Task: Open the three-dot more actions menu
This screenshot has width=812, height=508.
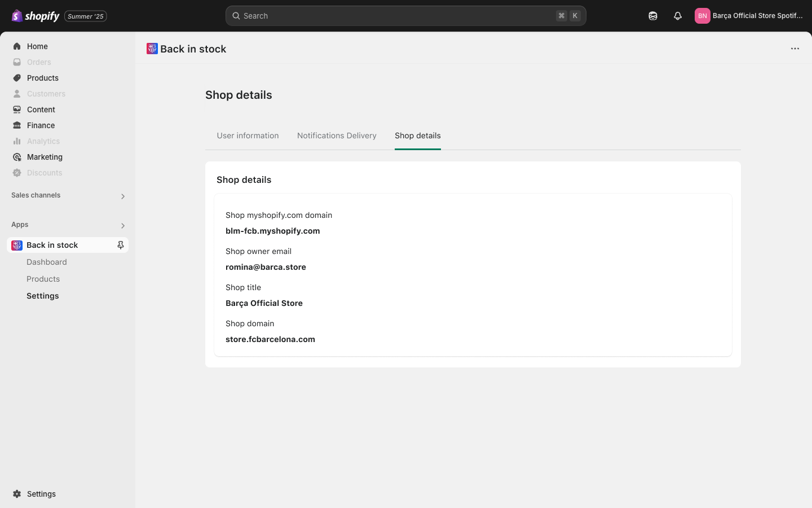Action: [795, 49]
